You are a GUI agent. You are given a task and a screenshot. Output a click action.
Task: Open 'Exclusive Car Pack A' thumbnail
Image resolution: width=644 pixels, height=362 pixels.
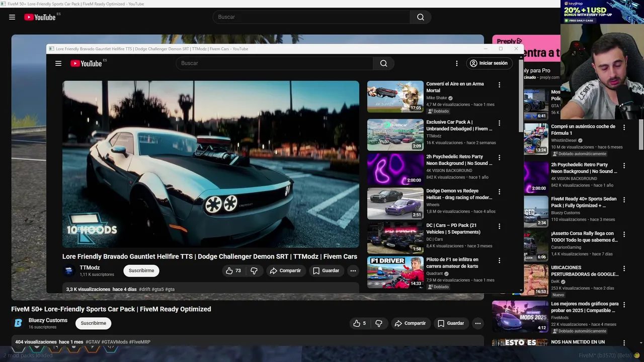pyautogui.click(x=395, y=135)
